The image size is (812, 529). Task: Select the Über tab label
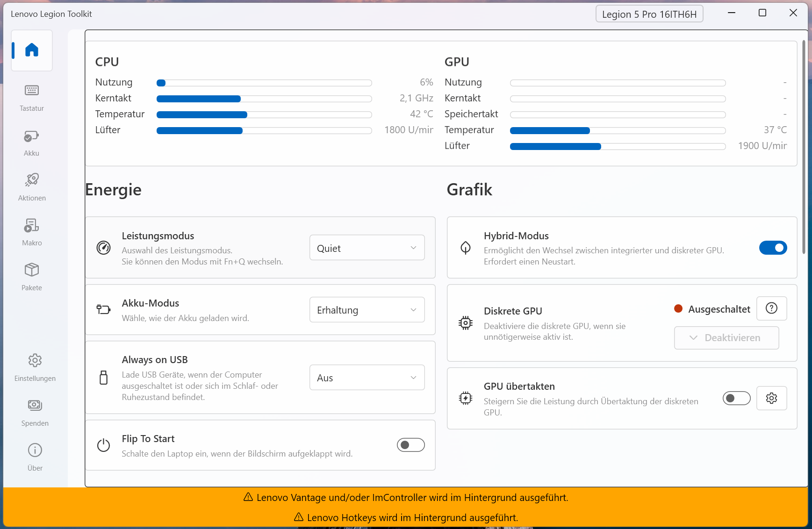click(35, 468)
